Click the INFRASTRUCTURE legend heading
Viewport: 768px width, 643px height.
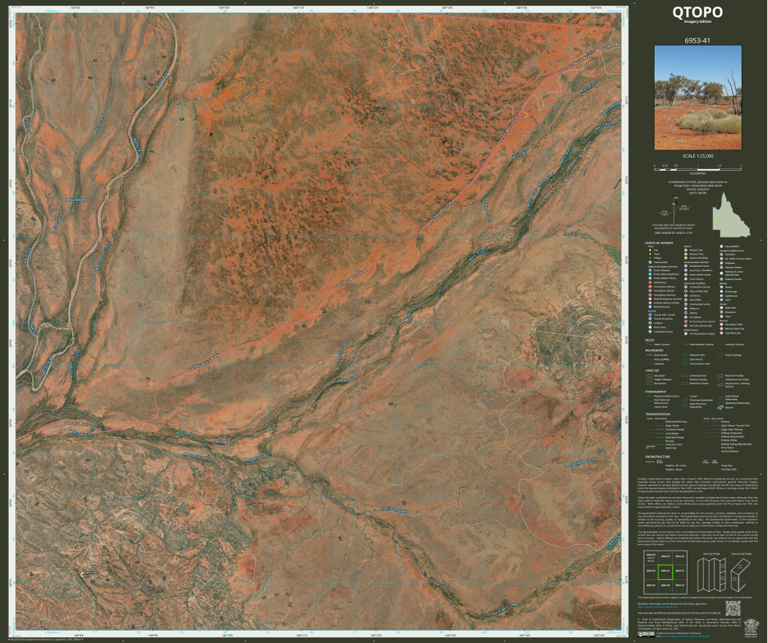point(658,457)
